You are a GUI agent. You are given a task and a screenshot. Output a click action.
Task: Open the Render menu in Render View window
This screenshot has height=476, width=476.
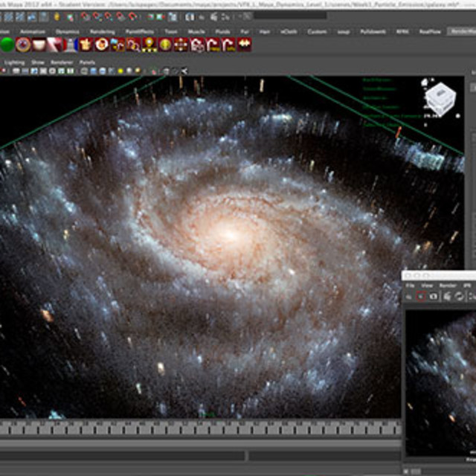coord(448,285)
